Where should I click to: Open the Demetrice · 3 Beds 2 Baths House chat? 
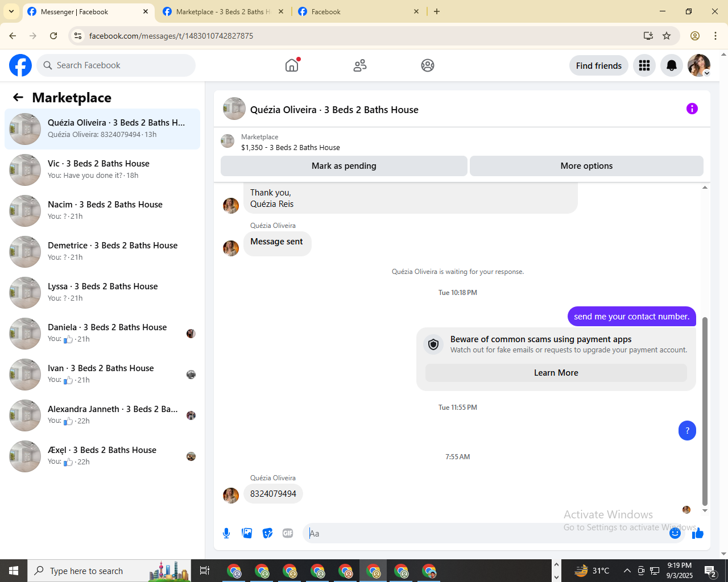102,252
